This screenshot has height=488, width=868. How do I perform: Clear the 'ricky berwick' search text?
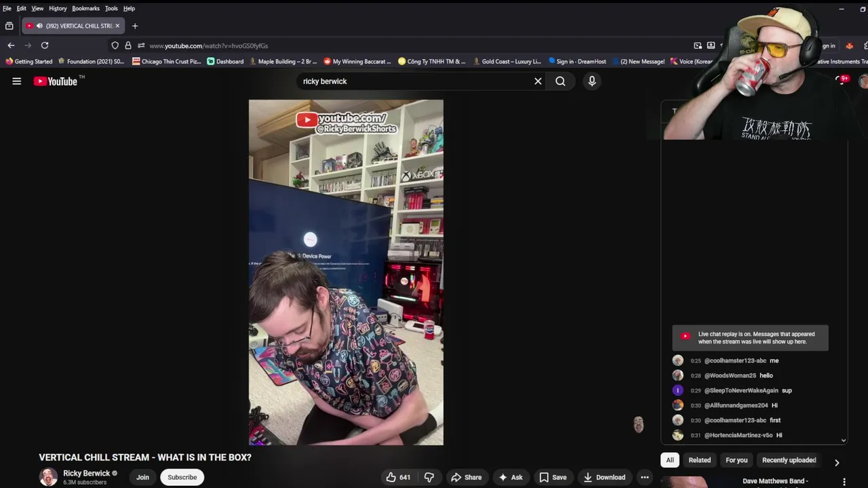[538, 81]
